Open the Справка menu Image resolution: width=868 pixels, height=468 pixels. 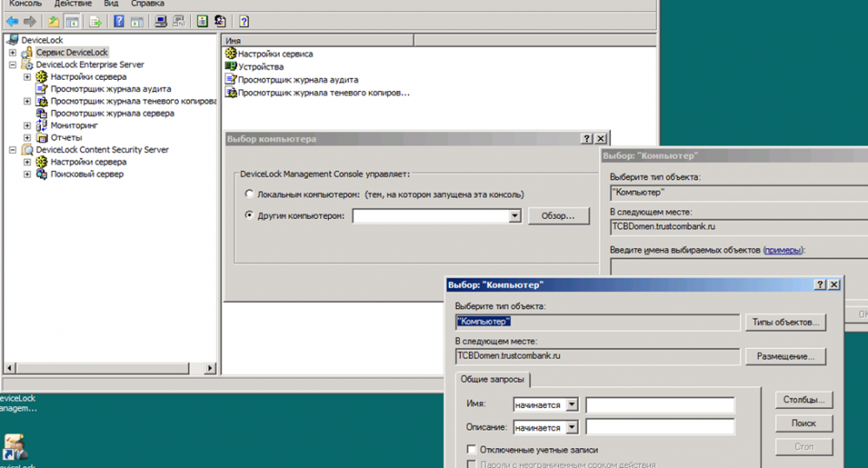(x=148, y=3)
